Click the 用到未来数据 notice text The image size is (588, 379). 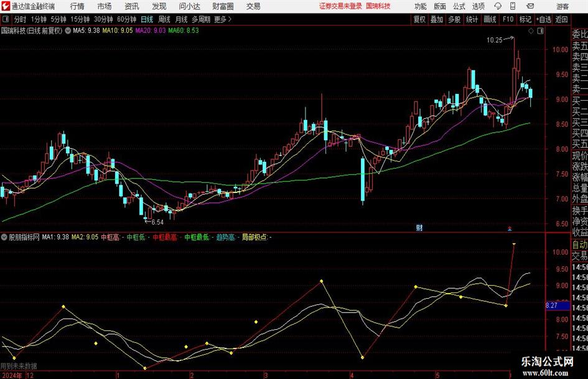point(19,366)
